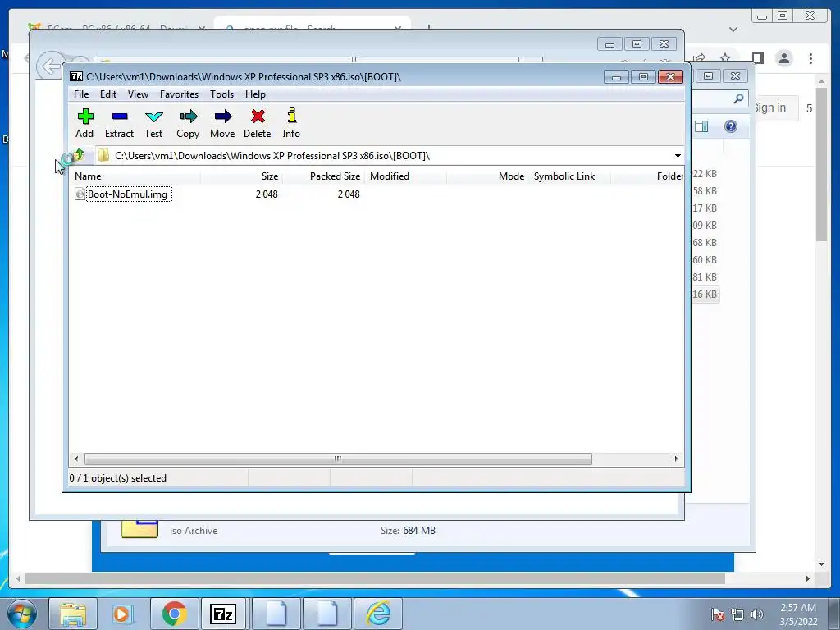
Task: Click Chrome page horizontal scrollbar thumb
Action: pyautogui.click(x=375, y=578)
